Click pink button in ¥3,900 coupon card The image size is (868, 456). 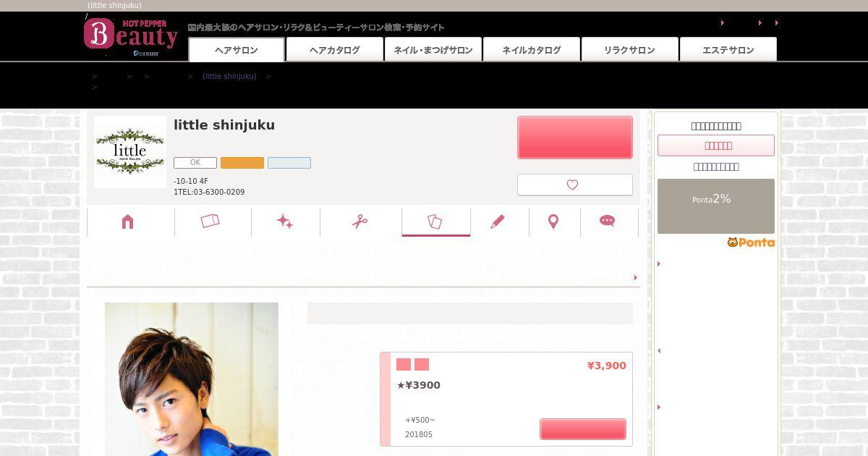click(x=583, y=428)
